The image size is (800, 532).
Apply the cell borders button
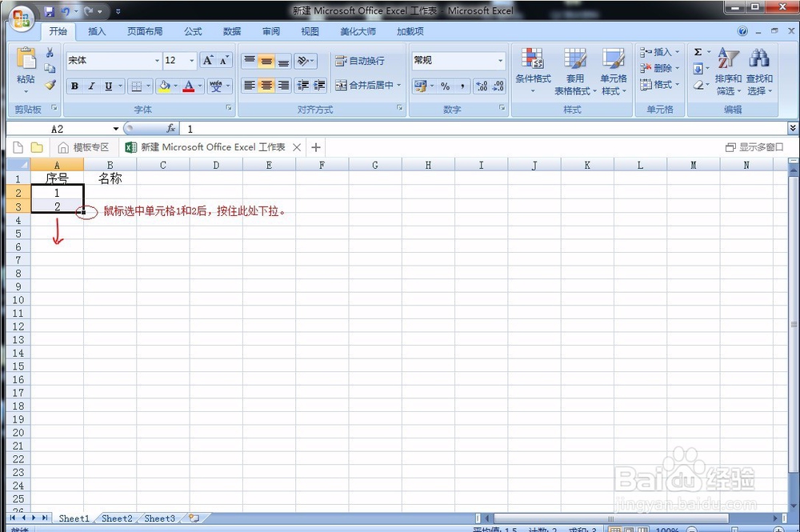pos(137,86)
